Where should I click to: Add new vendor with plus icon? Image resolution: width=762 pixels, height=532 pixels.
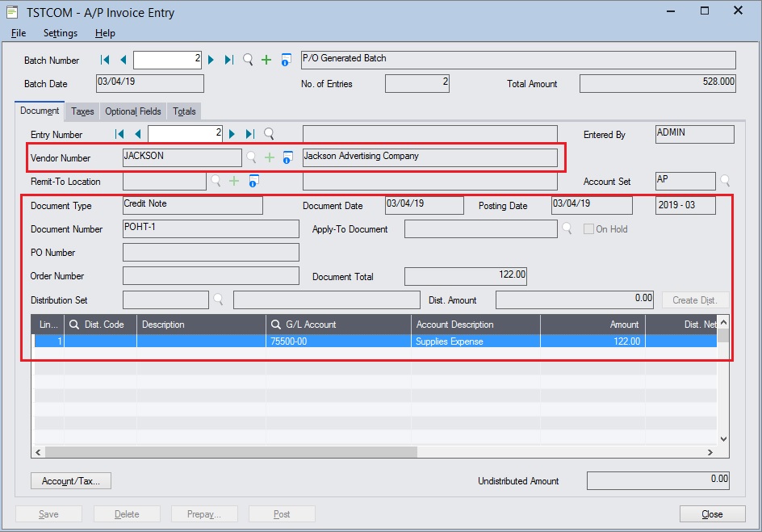coord(270,157)
